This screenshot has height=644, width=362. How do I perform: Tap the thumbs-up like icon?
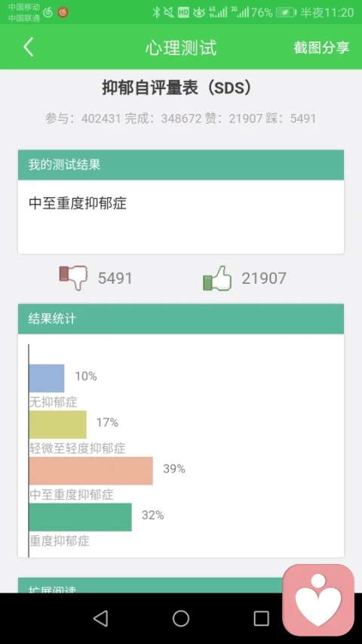click(x=217, y=279)
